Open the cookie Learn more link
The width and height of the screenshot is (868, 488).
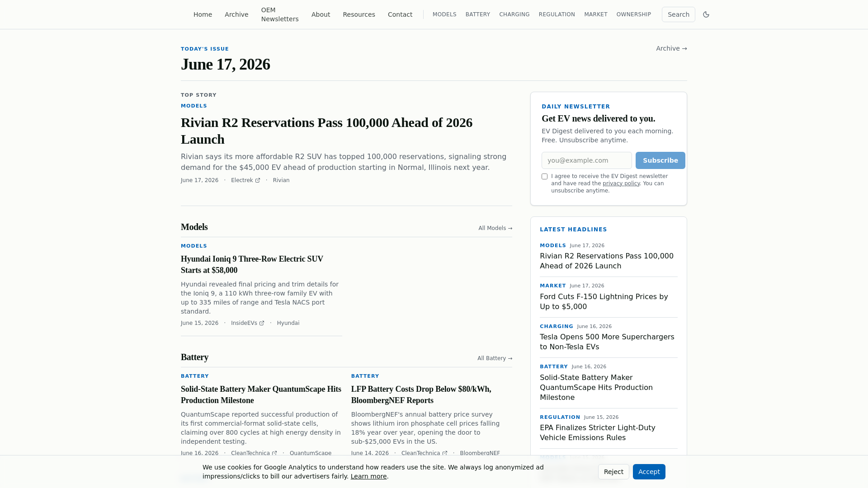(x=368, y=476)
